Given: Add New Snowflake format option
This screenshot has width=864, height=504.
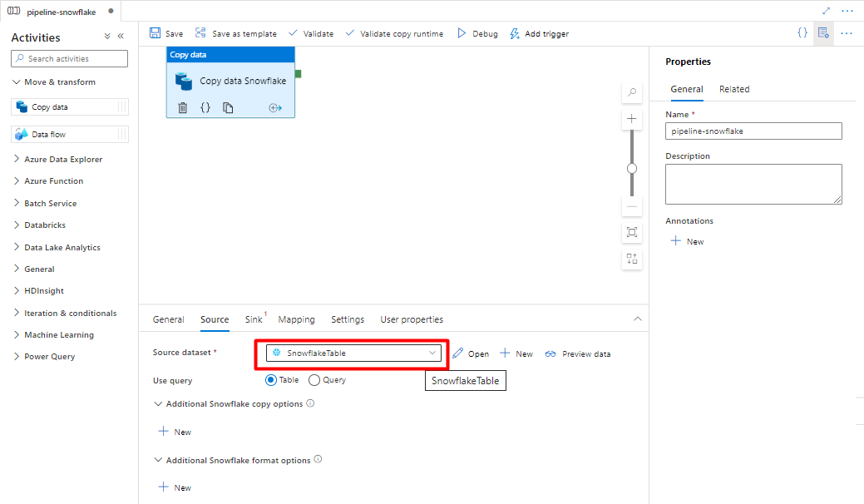Looking at the screenshot, I should click(175, 487).
